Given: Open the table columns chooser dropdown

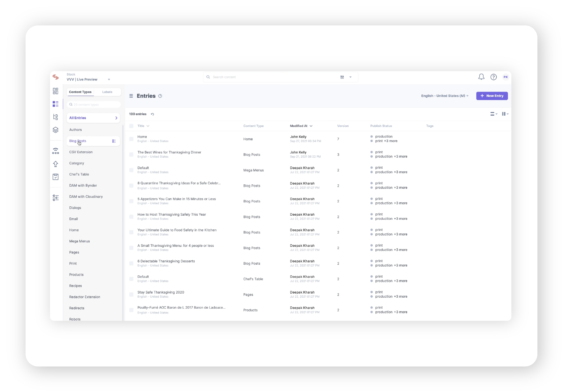Looking at the screenshot, I should (x=505, y=114).
